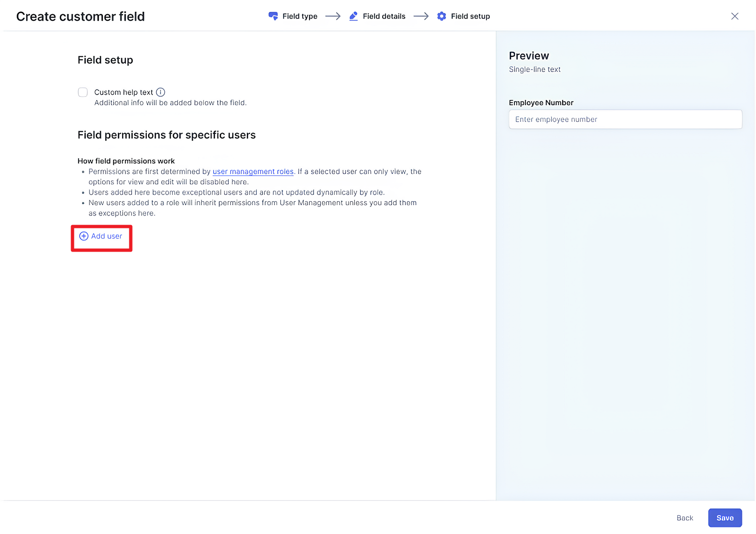Click the Field details pencil icon
756x534 pixels.
pos(353,16)
